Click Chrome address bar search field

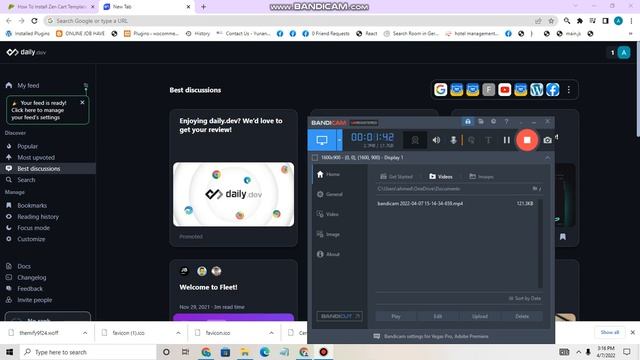pos(290,21)
